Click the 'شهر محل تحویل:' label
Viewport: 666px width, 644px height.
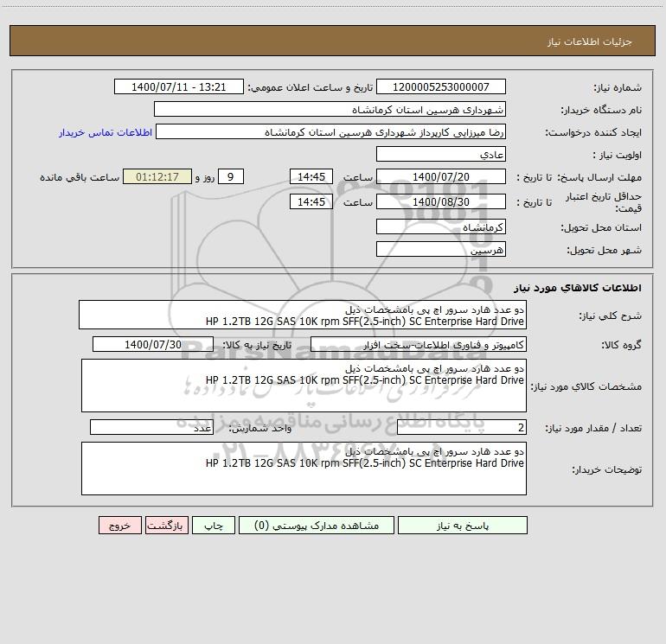(x=604, y=250)
